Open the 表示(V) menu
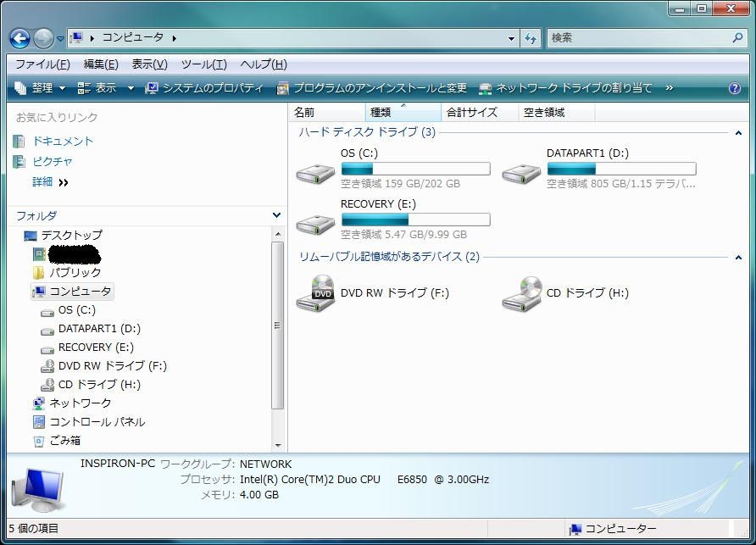The height and width of the screenshot is (545, 756). [x=149, y=64]
